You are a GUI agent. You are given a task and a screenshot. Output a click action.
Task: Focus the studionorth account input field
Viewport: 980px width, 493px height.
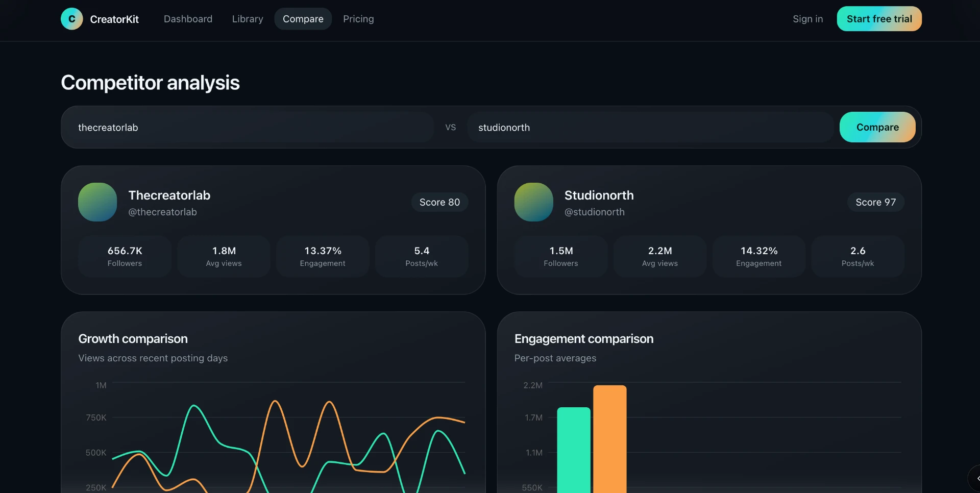(650, 127)
